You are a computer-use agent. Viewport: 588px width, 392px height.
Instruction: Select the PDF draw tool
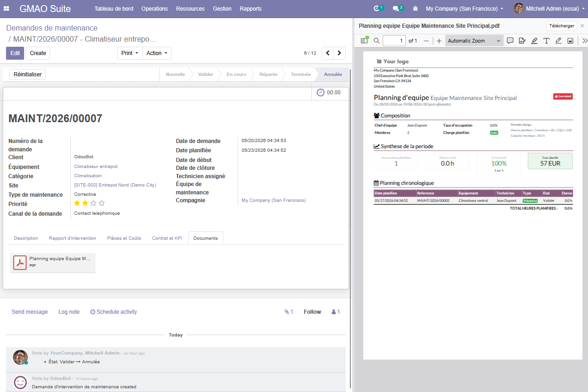pos(558,41)
